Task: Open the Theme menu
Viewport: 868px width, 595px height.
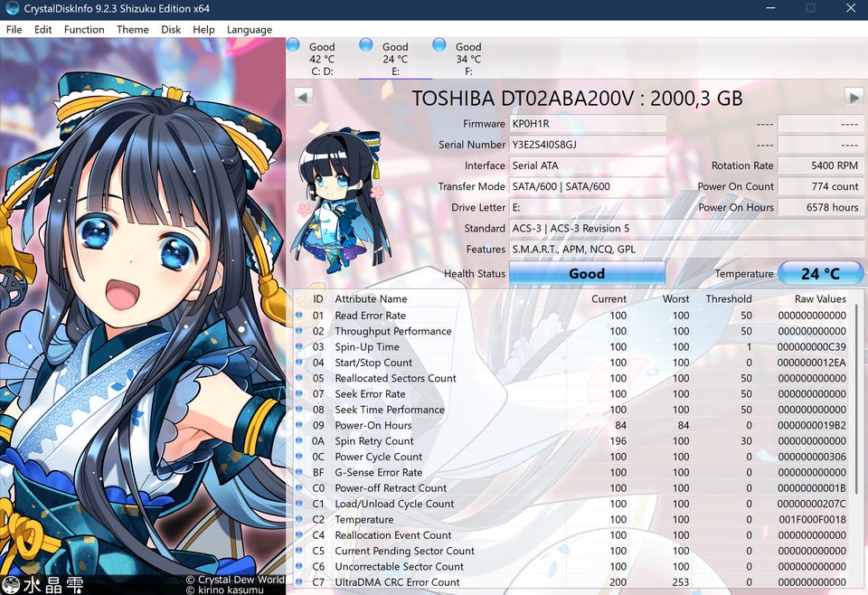Action: pos(132,29)
